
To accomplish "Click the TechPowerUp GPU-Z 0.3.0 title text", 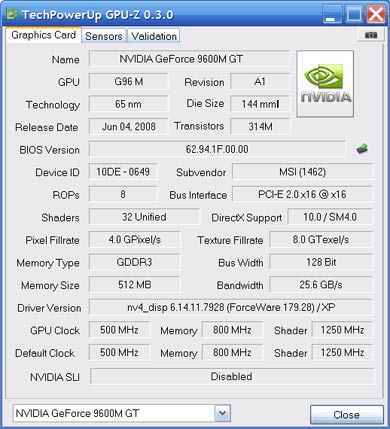I will tap(98, 15).
